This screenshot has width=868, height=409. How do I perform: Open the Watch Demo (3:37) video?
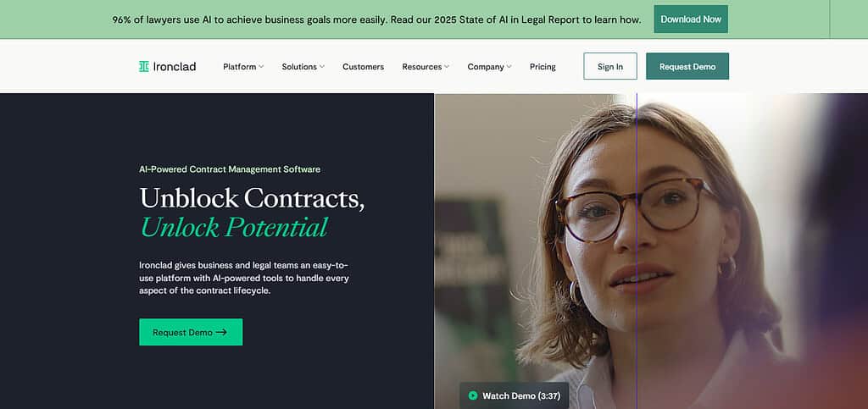[x=515, y=395]
